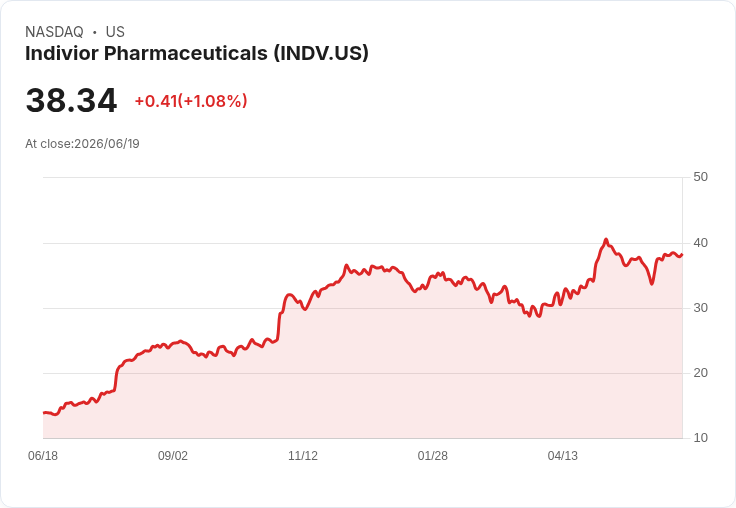This screenshot has height=508, width=736.
Task: Click the 04/13 date axis label
Action: 563,456
